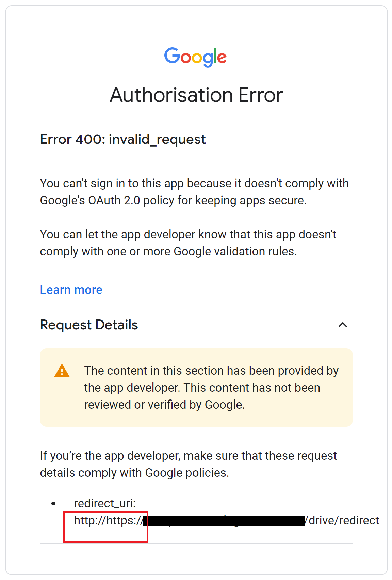Click the paragraph about Google's OAuth 2.0 policy
This screenshot has height=580, width=392.
click(x=194, y=192)
